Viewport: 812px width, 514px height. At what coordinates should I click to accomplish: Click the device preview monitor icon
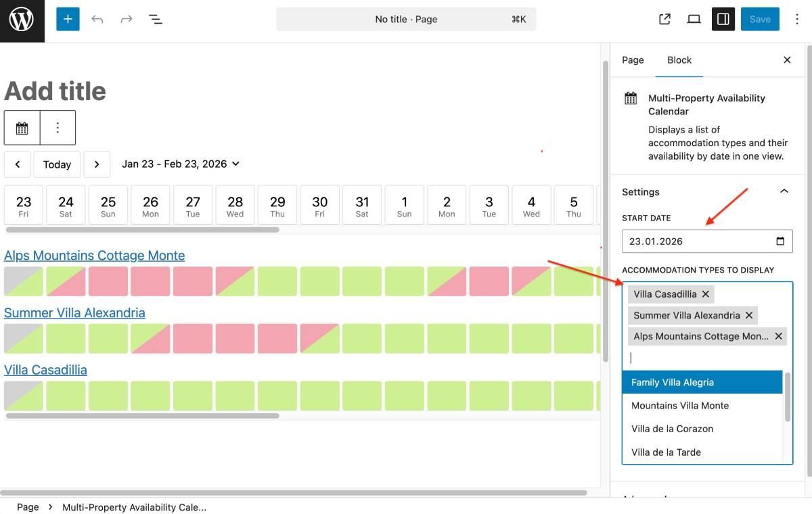click(x=694, y=19)
